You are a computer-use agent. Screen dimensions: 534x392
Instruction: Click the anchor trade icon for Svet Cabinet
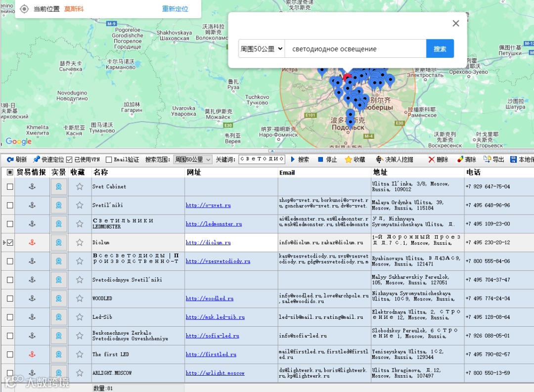pos(32,187)
